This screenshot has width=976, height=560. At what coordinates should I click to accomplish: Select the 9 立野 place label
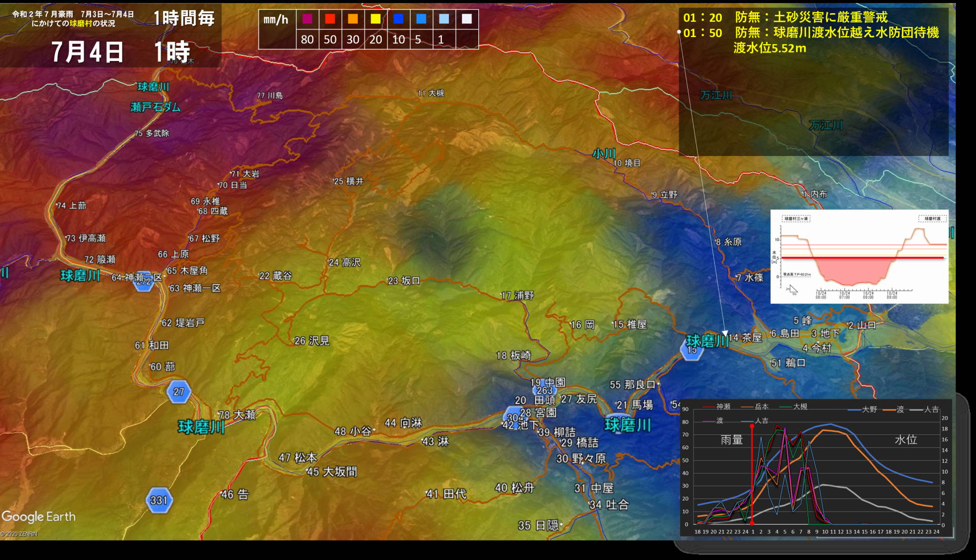[x=665, y=195]
